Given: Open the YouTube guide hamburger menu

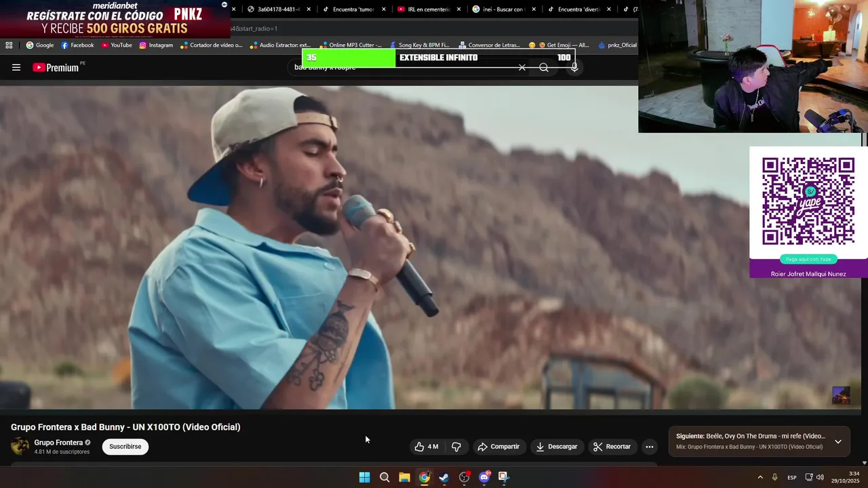Looking at the screenshot, I should pos(16,67).
